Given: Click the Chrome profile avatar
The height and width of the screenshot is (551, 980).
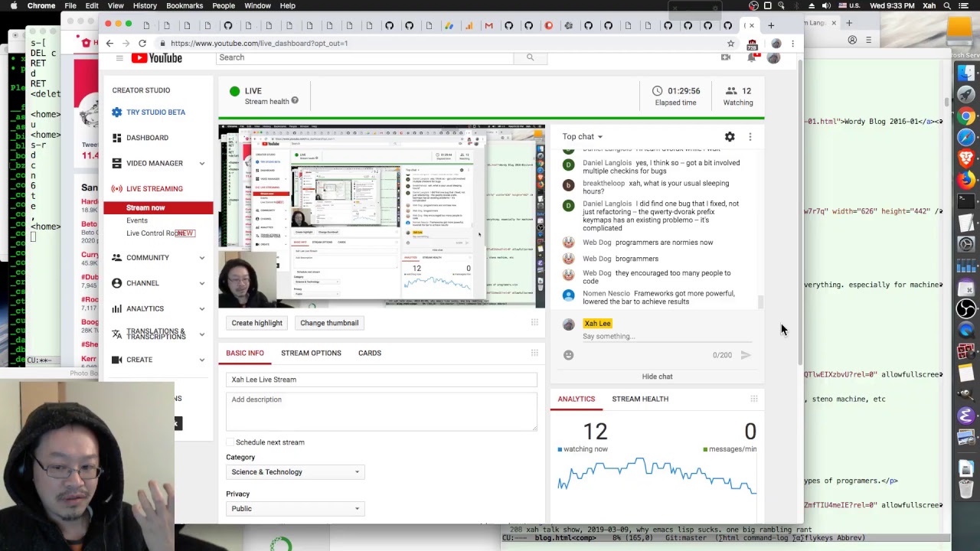Looking at the screenshot, I should (776, 44).
